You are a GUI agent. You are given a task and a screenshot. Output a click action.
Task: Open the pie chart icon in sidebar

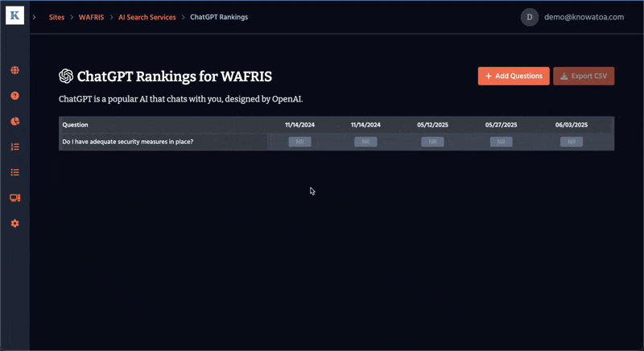pyautogui.click(x=14, y=121)
